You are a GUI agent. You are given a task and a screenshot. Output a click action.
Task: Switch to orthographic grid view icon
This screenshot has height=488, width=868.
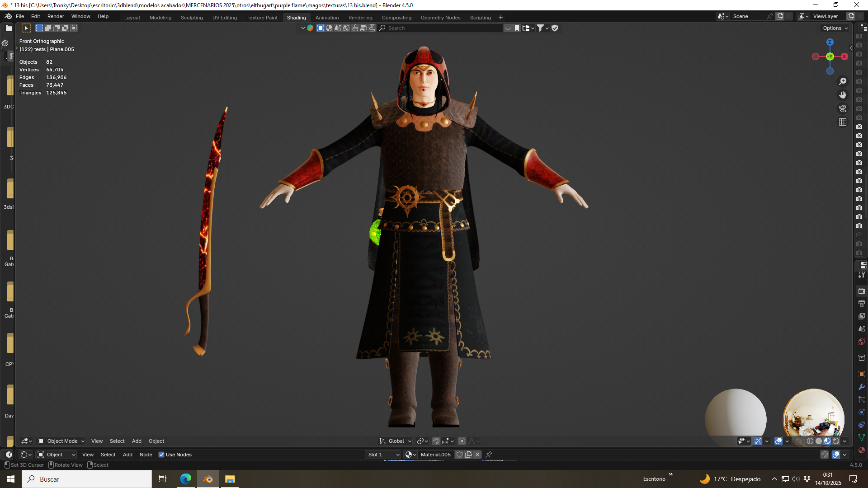(843, 122)
